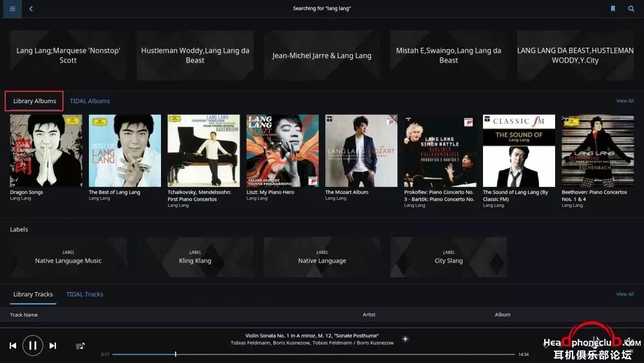Switch to the Library Albums tab
644x363 pixels.
pyautogui.click(x=35, y=101)
